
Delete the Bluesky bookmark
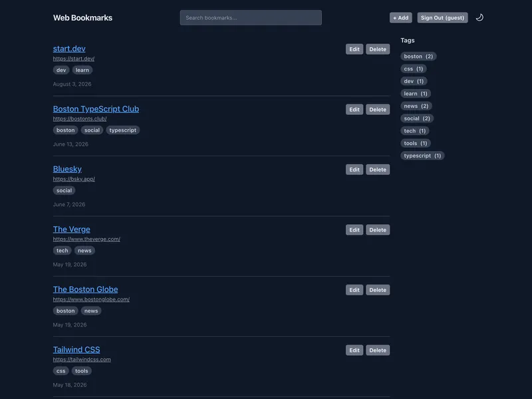coord(378,170)
